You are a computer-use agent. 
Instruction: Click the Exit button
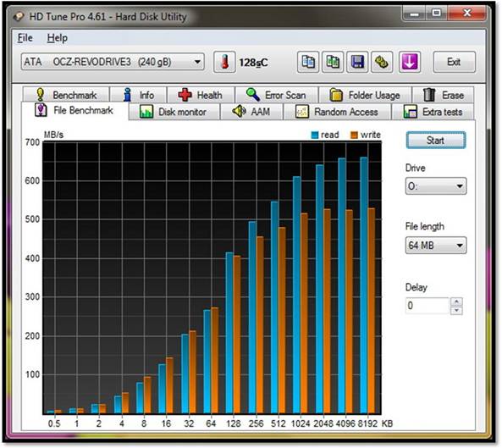pyautogui.click(x=454, y=62)
